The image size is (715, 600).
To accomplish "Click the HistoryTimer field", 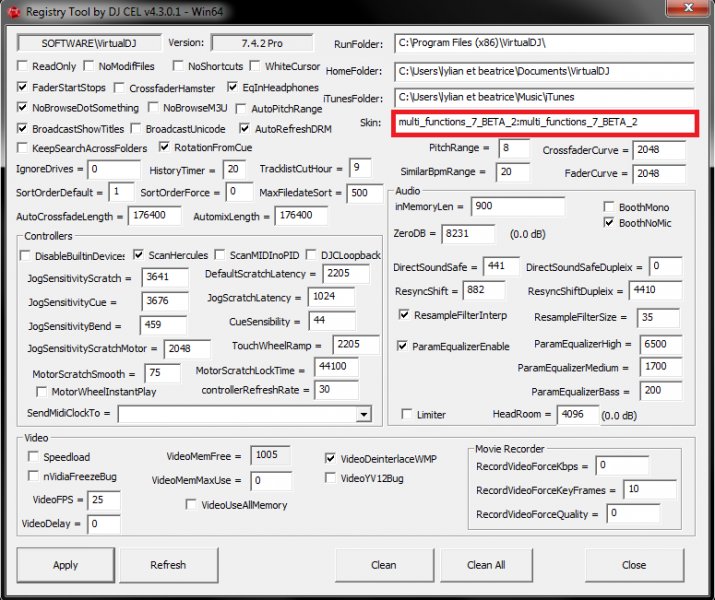I will point(234,170).
